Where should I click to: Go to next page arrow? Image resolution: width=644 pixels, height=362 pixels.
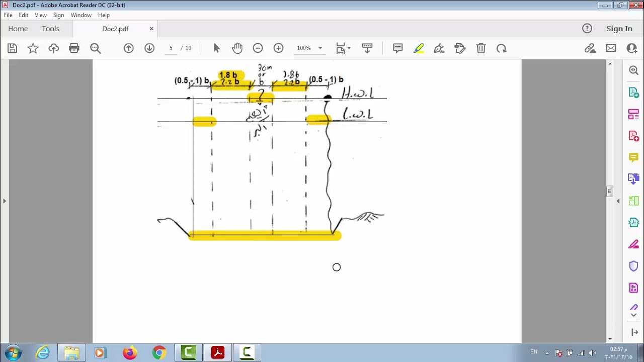coord(149,48)
